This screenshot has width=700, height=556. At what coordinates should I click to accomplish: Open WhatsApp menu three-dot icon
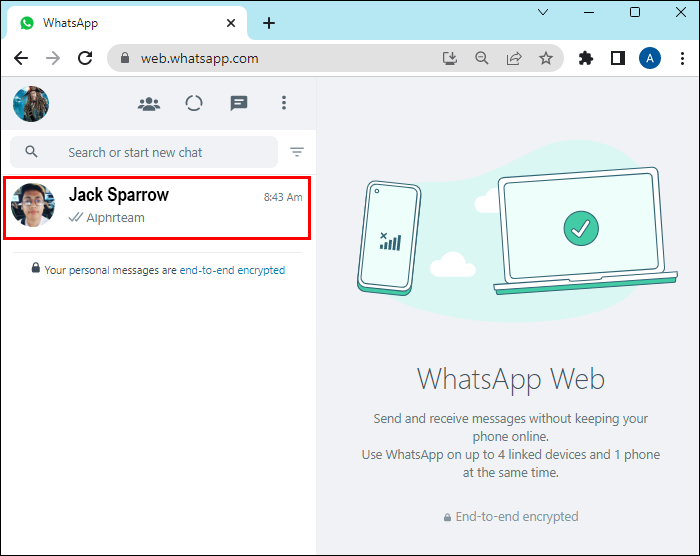(x=284, y=103)
